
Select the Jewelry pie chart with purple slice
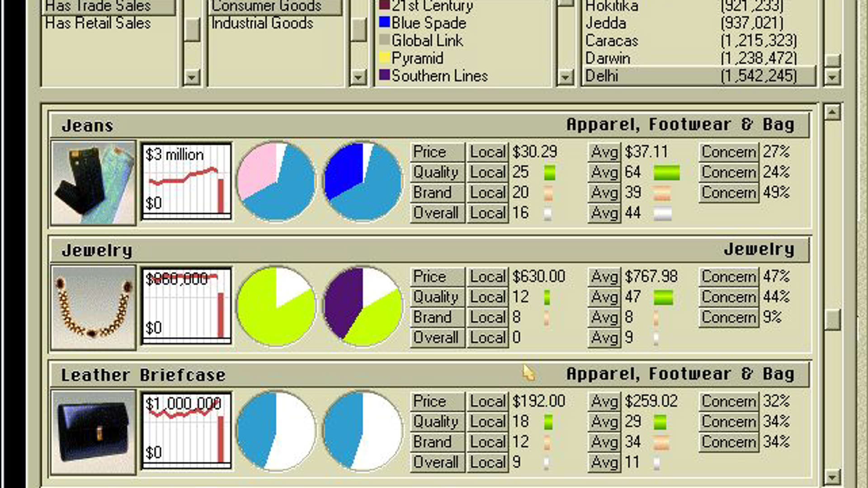click(x=363, y=306)
